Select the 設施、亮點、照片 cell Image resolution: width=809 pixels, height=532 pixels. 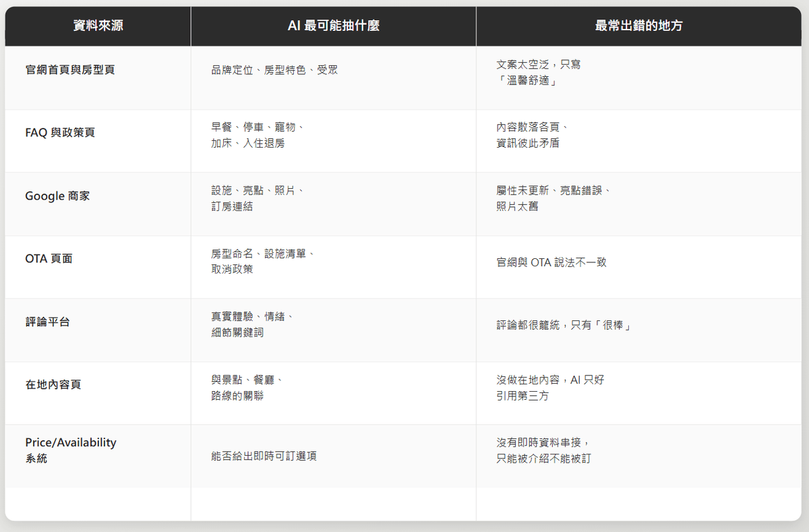pos(258,198)
